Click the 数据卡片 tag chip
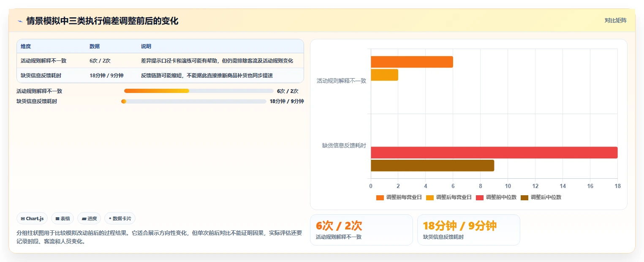 click(x=120, y=218)
